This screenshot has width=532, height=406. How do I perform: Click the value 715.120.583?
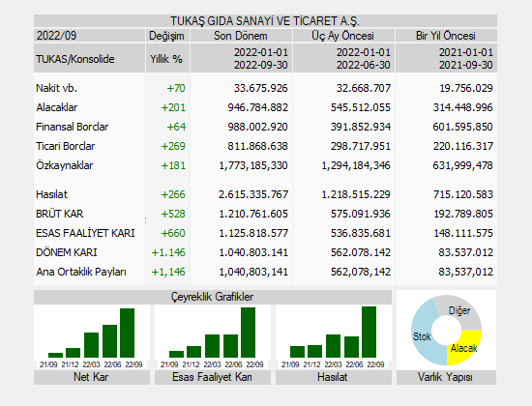tap(463, 194)
